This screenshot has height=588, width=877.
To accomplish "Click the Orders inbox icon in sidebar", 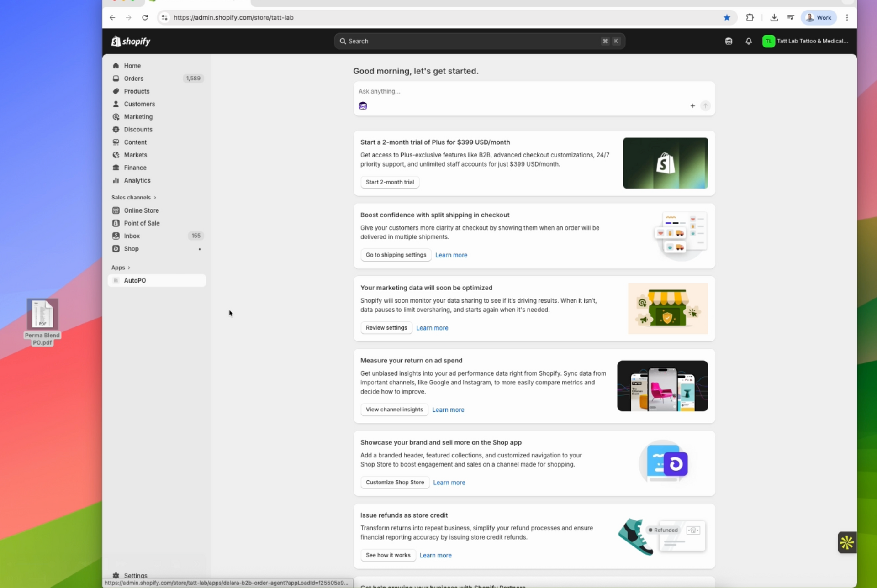I will click(116, 79).
